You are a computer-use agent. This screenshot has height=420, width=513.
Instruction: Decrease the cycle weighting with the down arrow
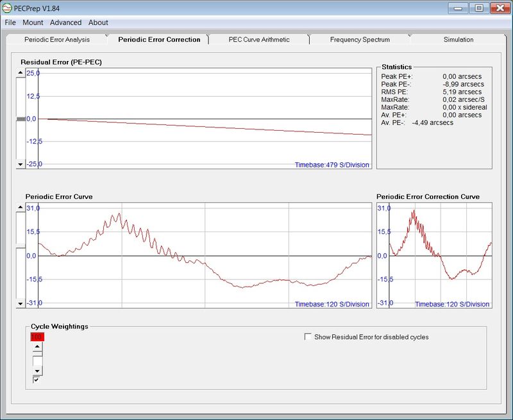(x=37, y=371)
